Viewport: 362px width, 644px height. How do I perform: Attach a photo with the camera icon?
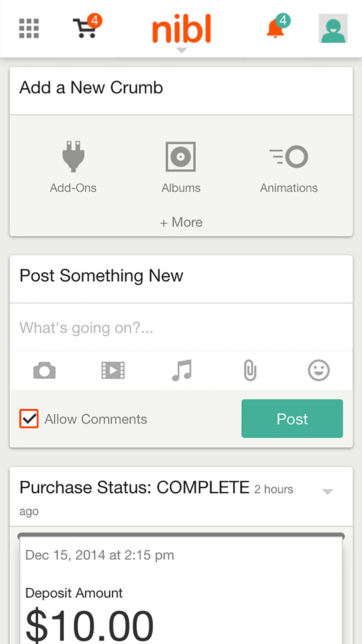[x=44, y=370]
